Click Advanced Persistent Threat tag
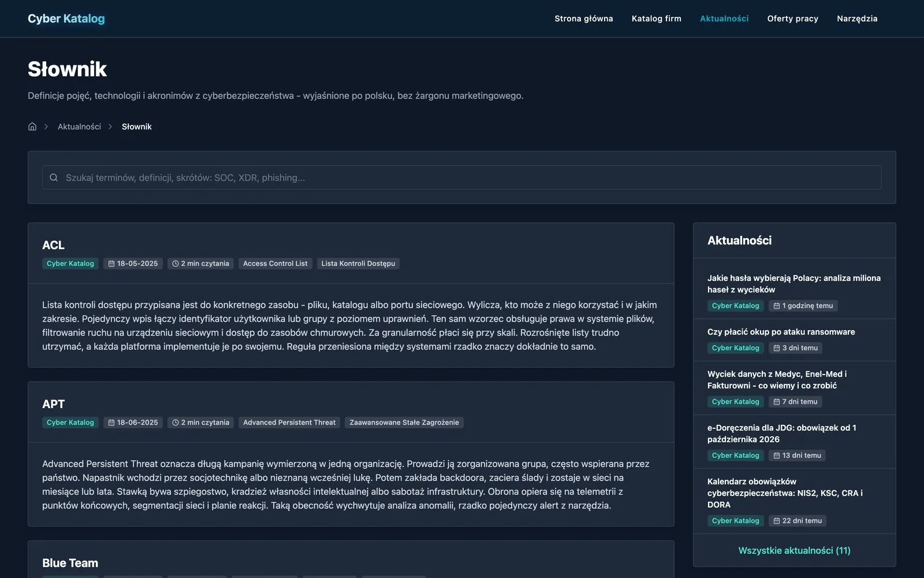This screenshot has width=924, height=578. click(289, 423)
